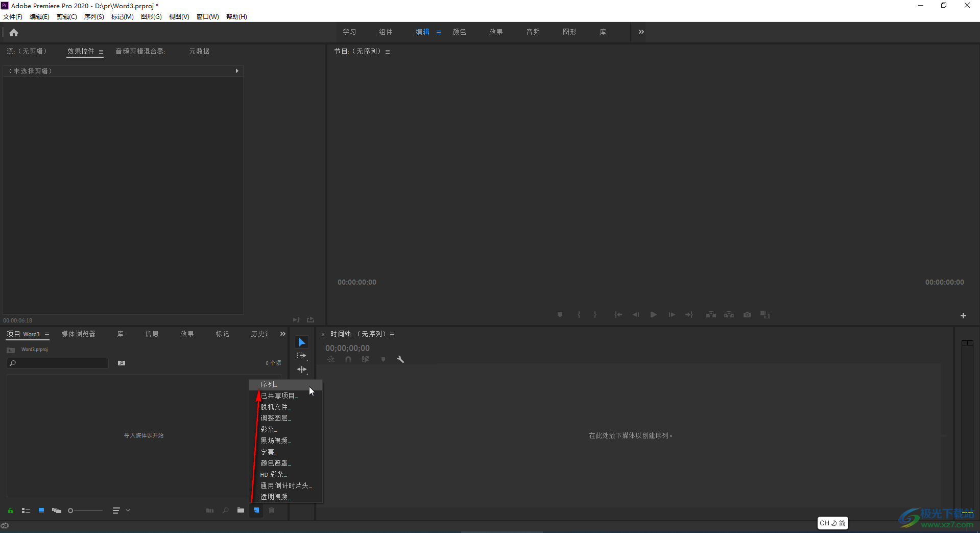The height and width of the screenshot is (533, 980).
Task: Click the CH input method indicator
Action: pos(833,523)
